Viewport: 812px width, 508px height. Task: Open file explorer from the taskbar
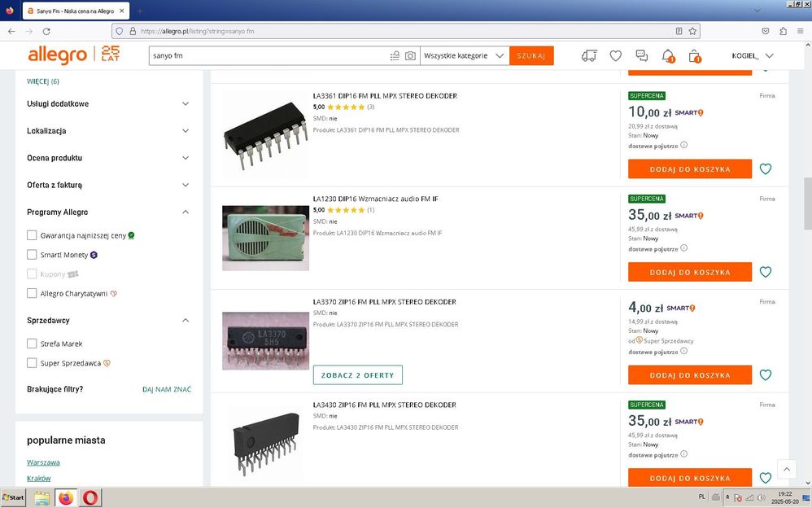coord(42,498)
